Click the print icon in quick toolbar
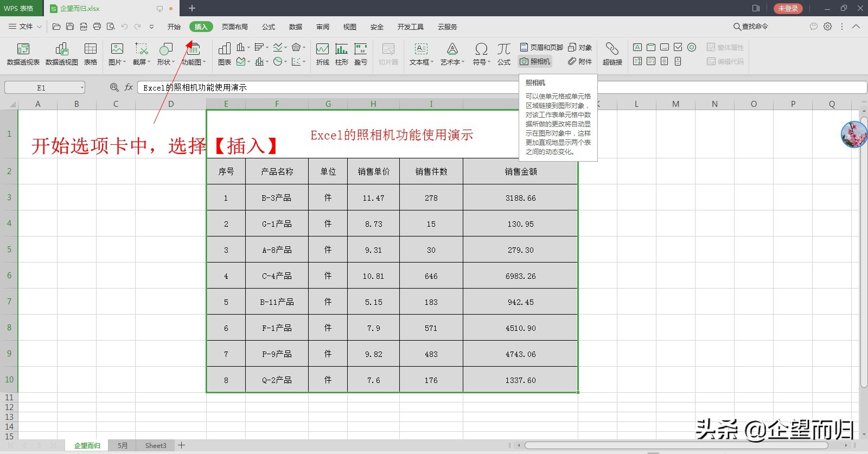The width and height of the screenshot is (868, 454). (x=97, y=27)
